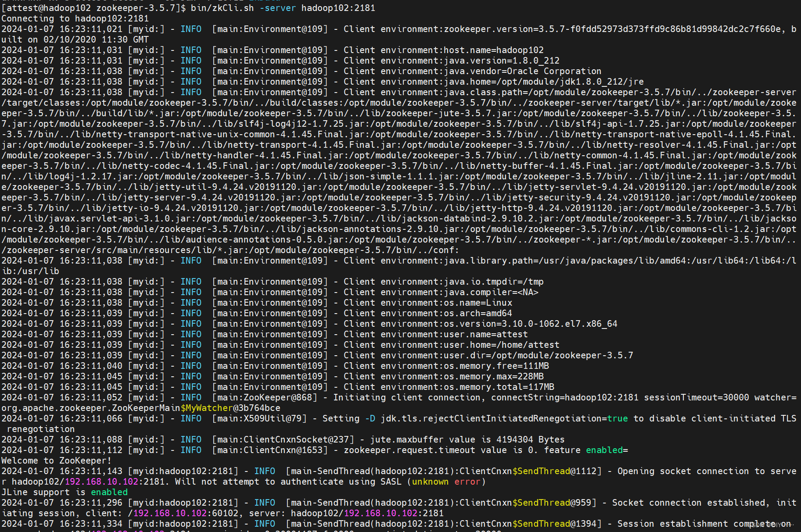Click 'os.version=3.10.0-1062.el7.x86_64' entry
801x532 pixels.
click(x=531, y=324)
